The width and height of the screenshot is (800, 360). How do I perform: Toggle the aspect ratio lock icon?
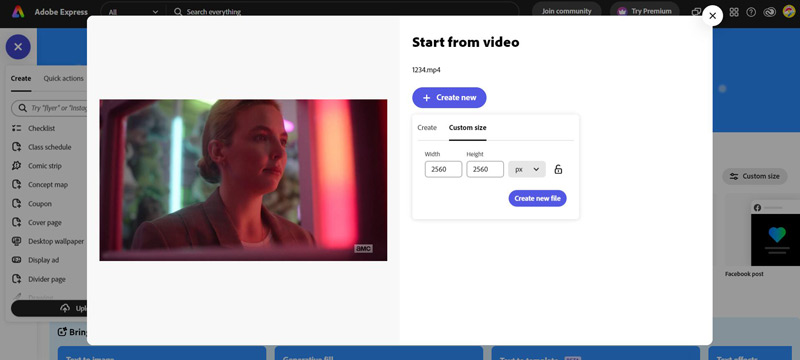point(558,169)
